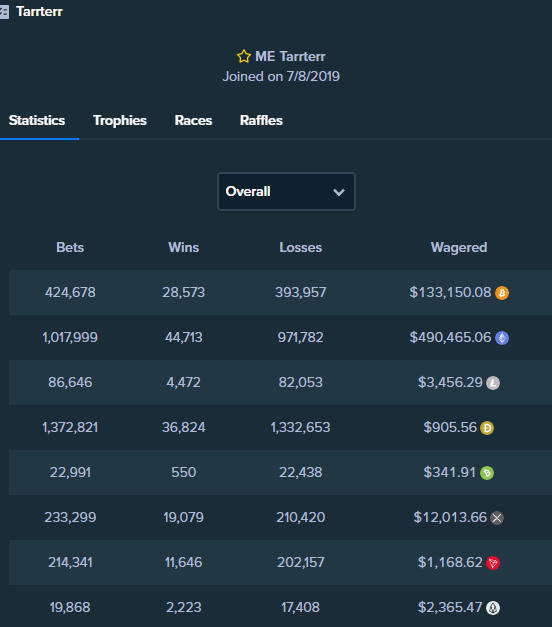
Task: Click the ME Tarrterr username
Action: tap(290, 56)
